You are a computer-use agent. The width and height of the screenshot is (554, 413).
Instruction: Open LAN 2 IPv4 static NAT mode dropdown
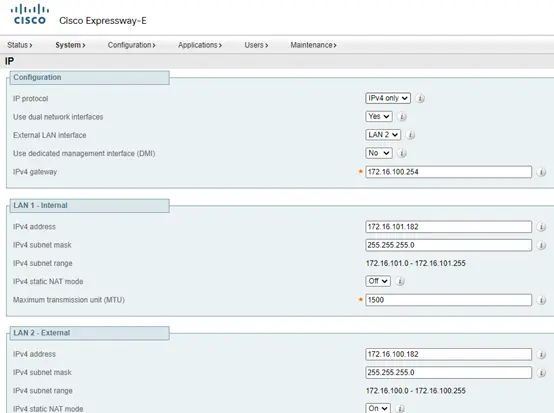pyautogui.click(x=378, y=408)
